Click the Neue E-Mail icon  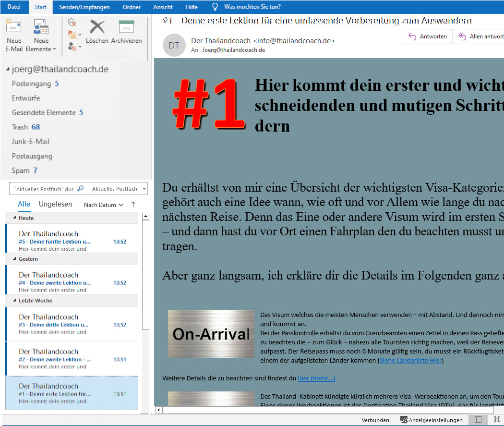(13, 29)
